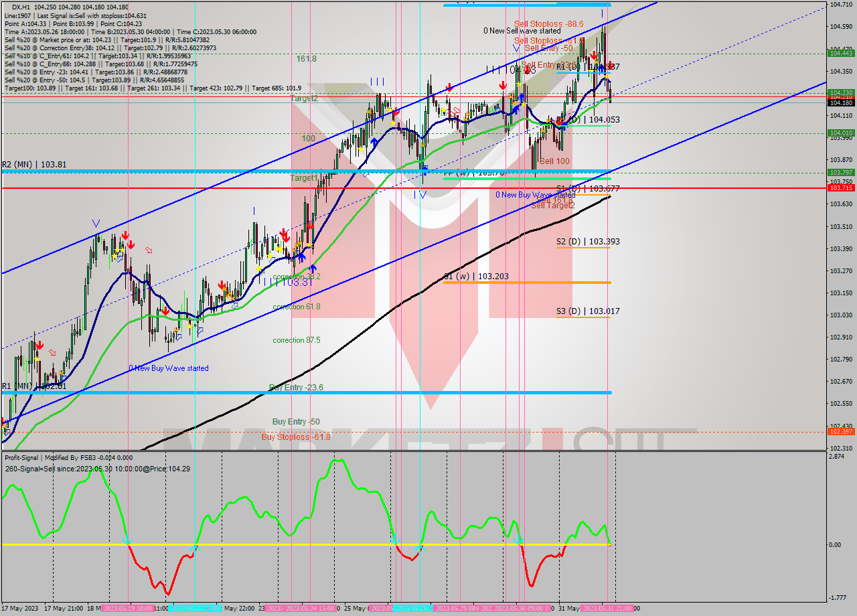857x616 pixels.
Task: Click the pink '2023.05.31 21:00' time marker
Action: pos(607,609)
